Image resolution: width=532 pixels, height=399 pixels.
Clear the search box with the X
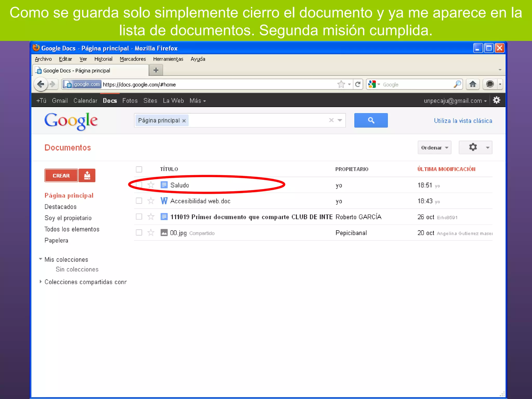[x=331, y=120]
